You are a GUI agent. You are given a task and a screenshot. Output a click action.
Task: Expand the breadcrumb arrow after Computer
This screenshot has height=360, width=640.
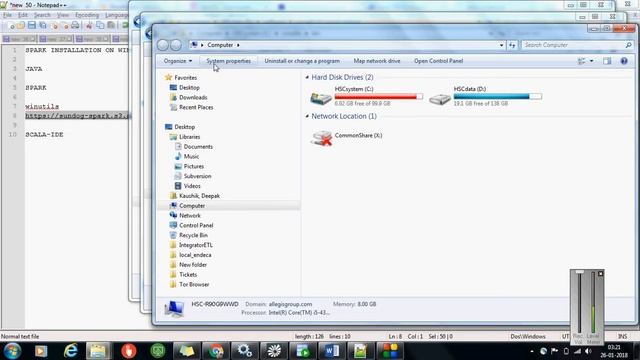click(x=238, y=45)
